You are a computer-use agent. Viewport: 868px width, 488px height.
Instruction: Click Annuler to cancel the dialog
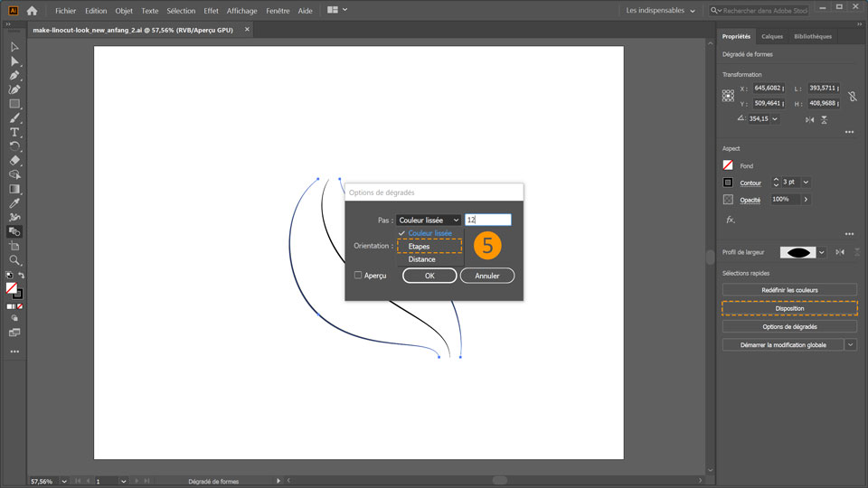click(487, 276)
